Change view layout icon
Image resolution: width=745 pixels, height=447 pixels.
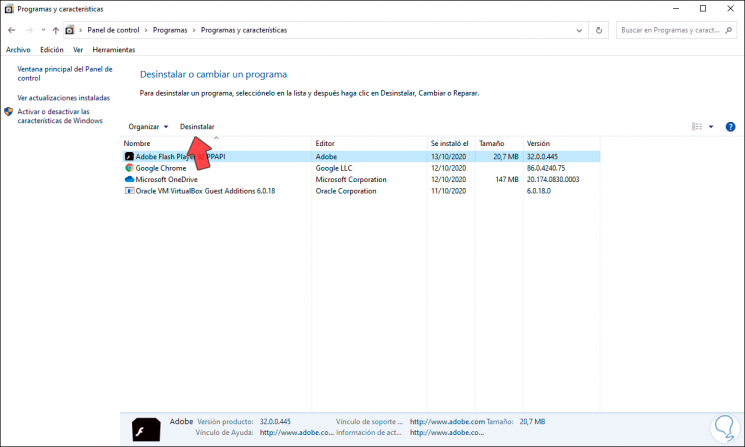coord(697,126)
